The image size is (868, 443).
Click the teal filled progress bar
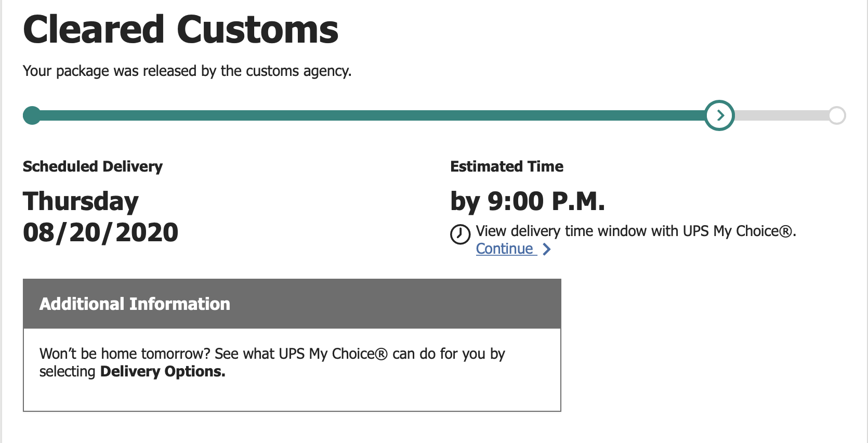coord(364,115)
